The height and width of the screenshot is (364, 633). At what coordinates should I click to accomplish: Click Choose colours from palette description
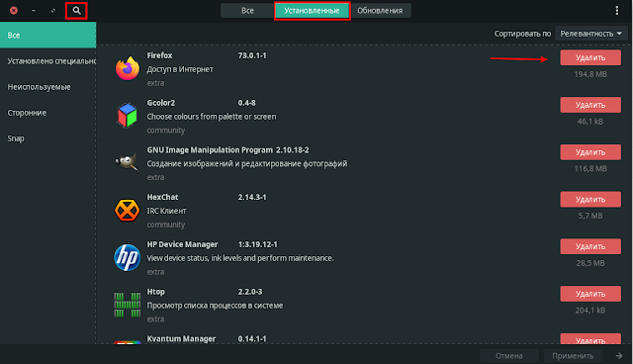(212, 117)
